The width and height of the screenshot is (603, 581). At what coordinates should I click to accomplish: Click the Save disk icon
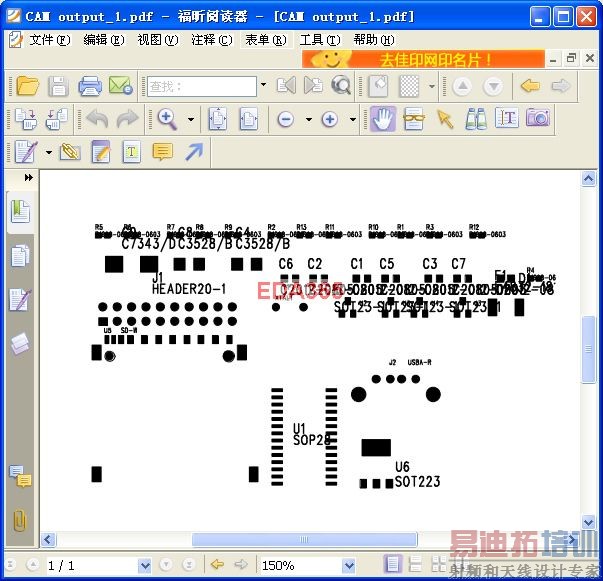(x=58, y=86)
